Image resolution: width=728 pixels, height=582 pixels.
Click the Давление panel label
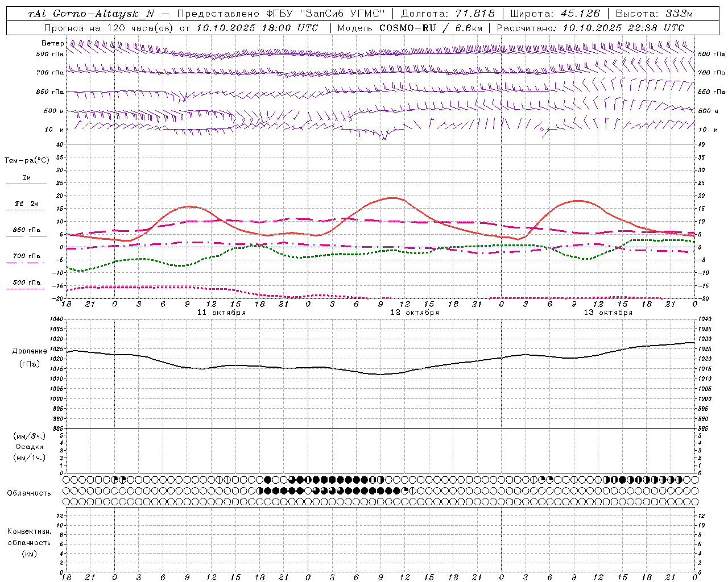[30, 351]
